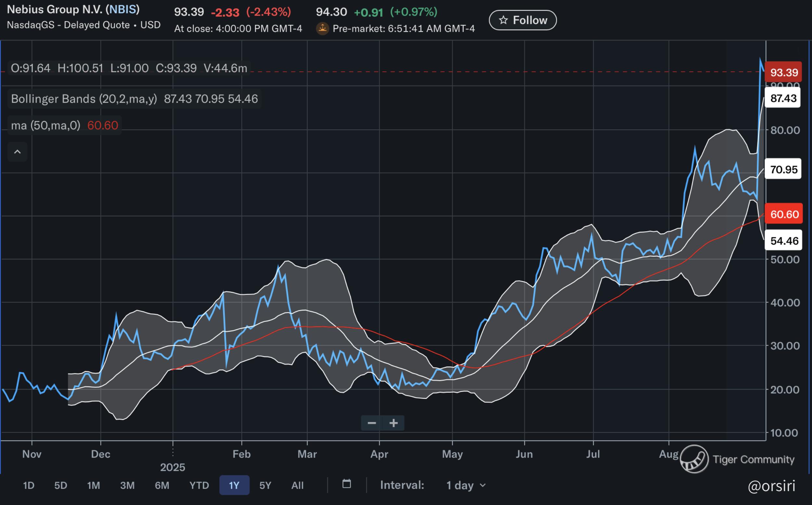Open the Interval 1 day dropdown
This screenshot has height=505, width=812.
point(466,485)
